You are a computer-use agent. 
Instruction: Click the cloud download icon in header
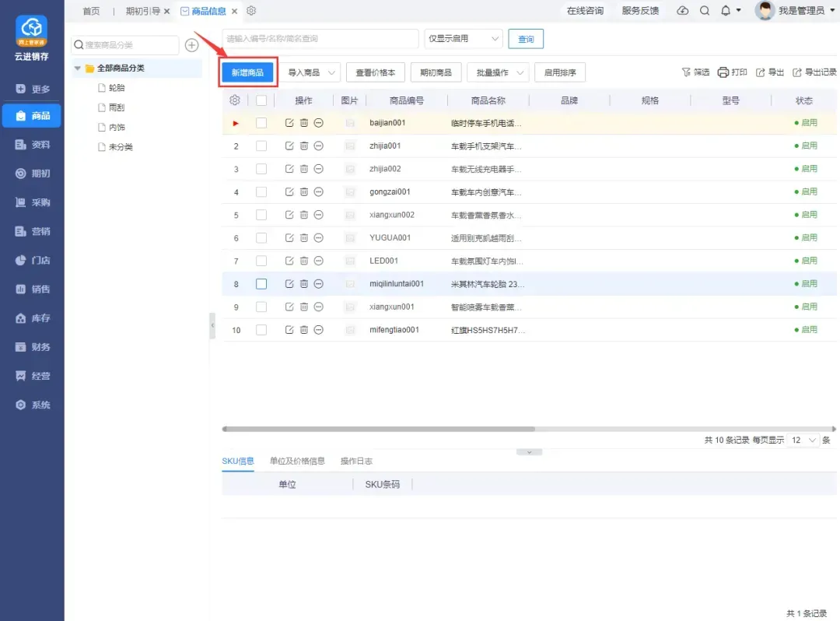pyautogui.click(x=683, y=11)
